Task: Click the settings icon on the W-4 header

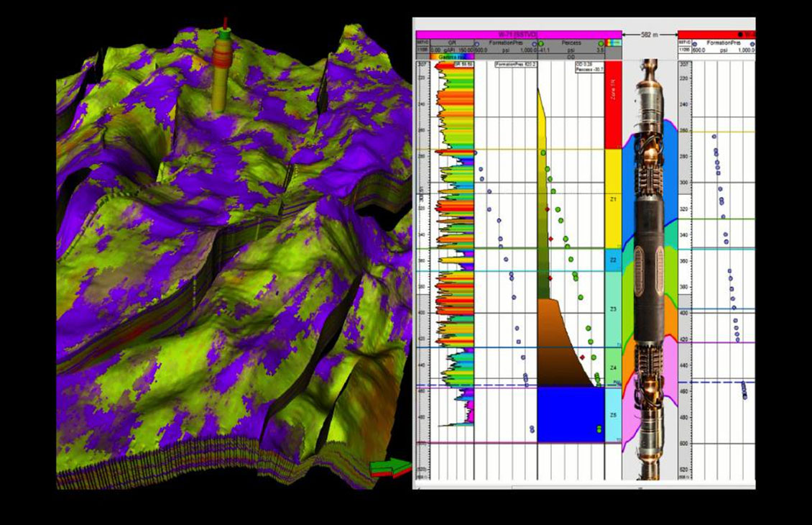Action: pos(740,35)
